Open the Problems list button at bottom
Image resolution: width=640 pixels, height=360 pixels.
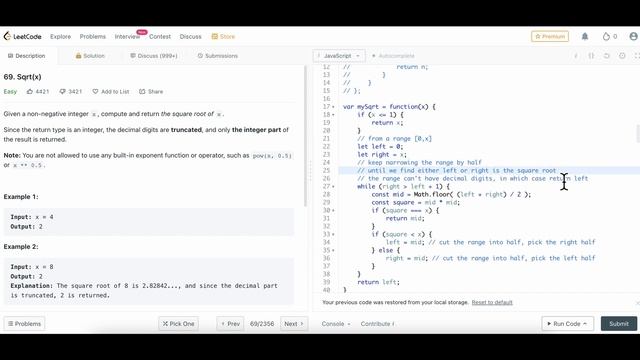24,324
